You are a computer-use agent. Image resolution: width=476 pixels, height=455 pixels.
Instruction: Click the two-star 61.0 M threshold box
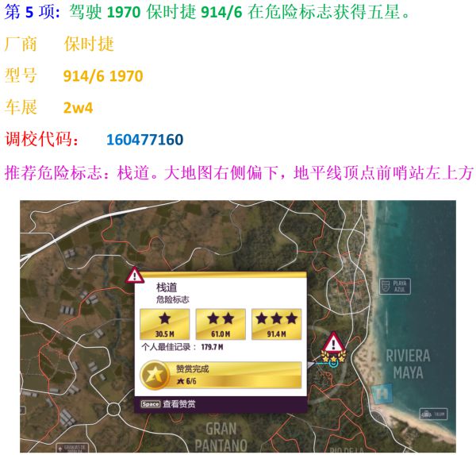click(221, 324)
